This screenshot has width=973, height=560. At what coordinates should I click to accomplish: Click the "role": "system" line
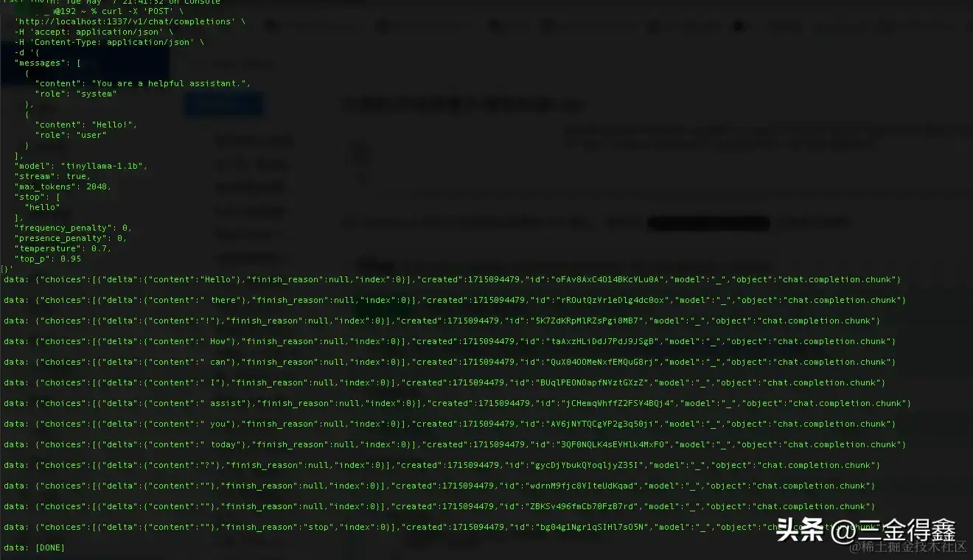76,94
